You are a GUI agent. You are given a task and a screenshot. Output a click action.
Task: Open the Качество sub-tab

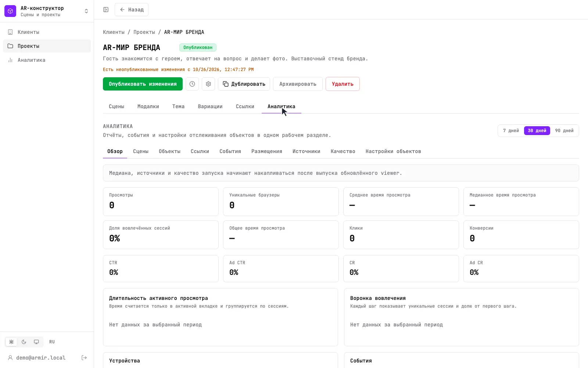(x=343, y=151)
